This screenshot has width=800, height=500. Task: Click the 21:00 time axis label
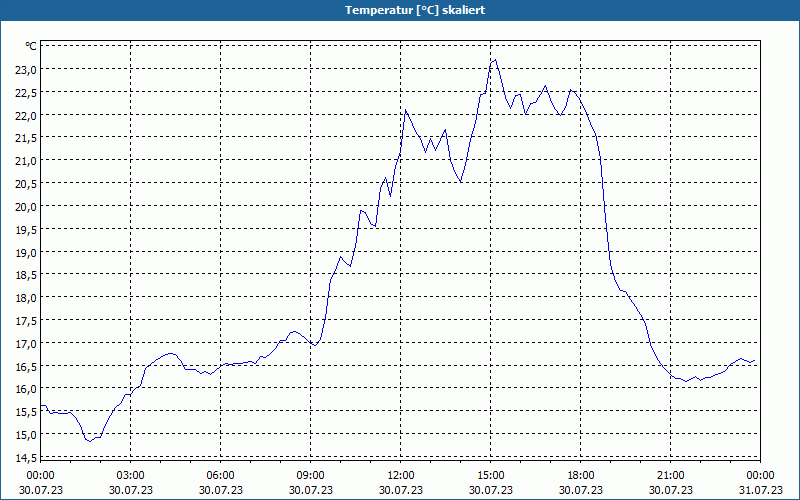(670, 476)
